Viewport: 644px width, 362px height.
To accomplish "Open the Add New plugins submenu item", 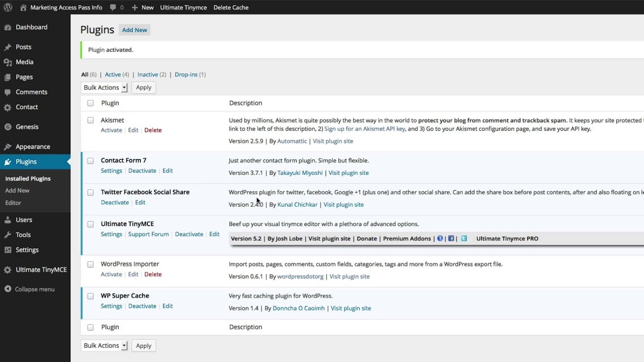I will tap(17, 191).
